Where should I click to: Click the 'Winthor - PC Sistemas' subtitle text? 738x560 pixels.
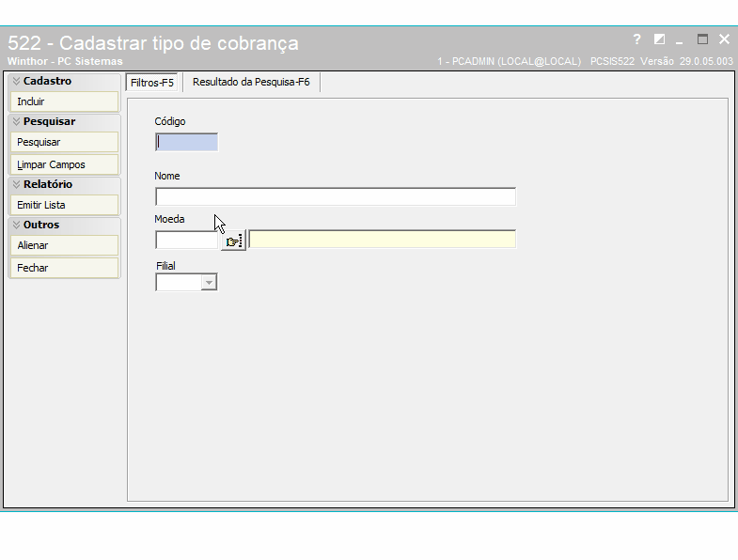click(x=65, y=61)
